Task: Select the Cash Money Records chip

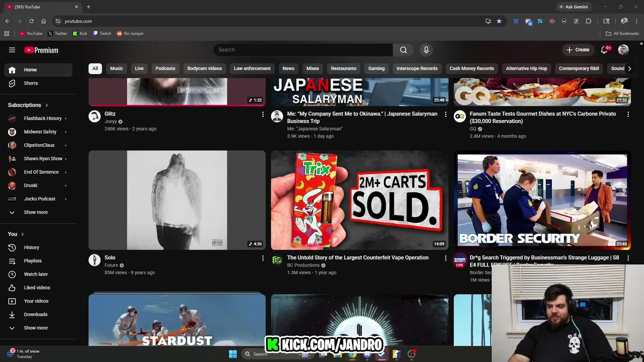Action: click(472, 68)
